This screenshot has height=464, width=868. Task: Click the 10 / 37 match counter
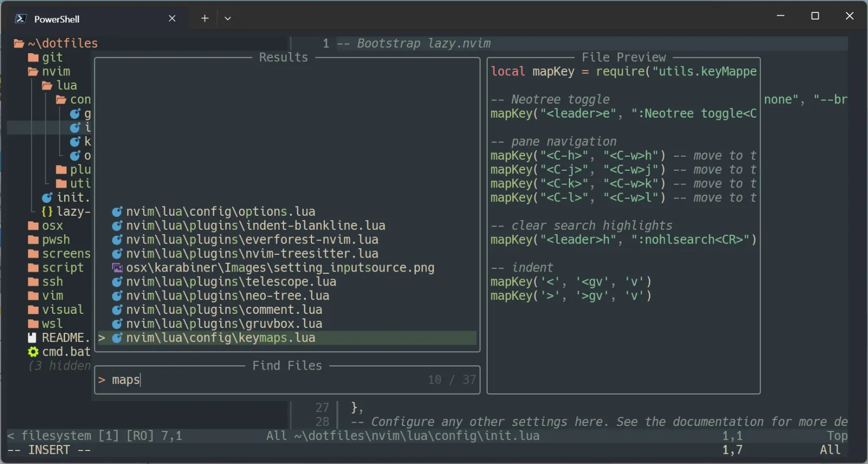pyautogui.click(x=452, y=380)
